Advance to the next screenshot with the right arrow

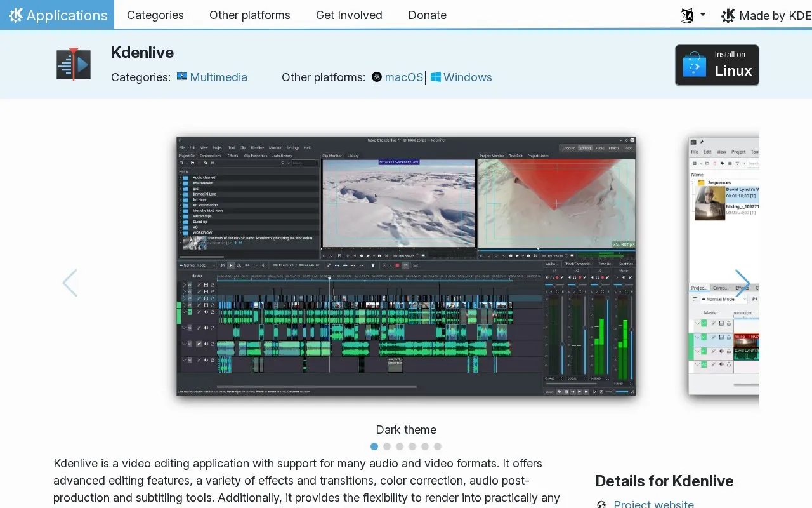pyautogui.click(x=742, y=283)
